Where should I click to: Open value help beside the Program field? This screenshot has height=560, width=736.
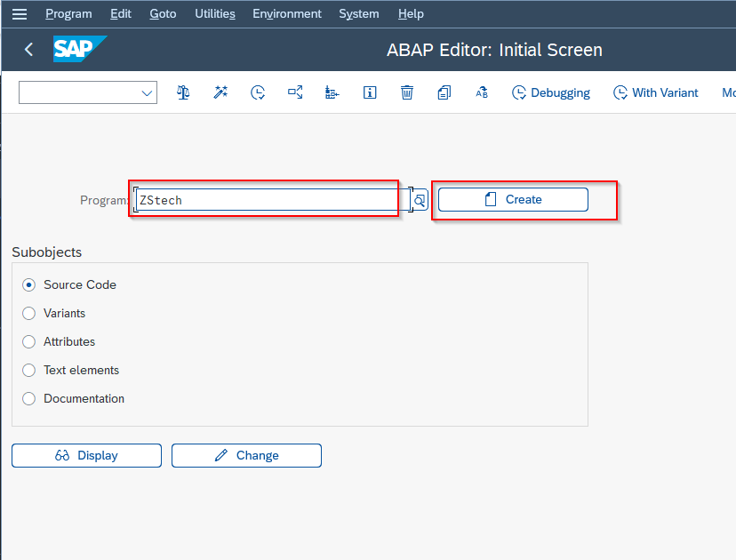coord(418,200)
